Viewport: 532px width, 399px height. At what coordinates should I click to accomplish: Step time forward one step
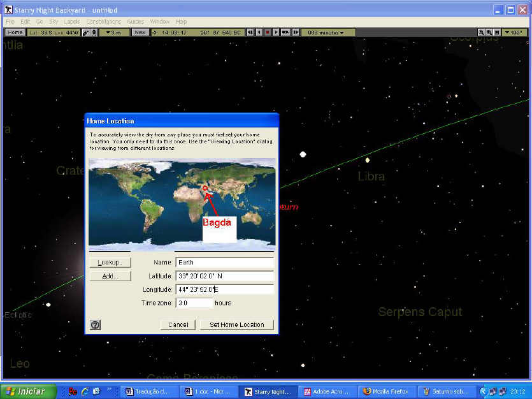296,33
